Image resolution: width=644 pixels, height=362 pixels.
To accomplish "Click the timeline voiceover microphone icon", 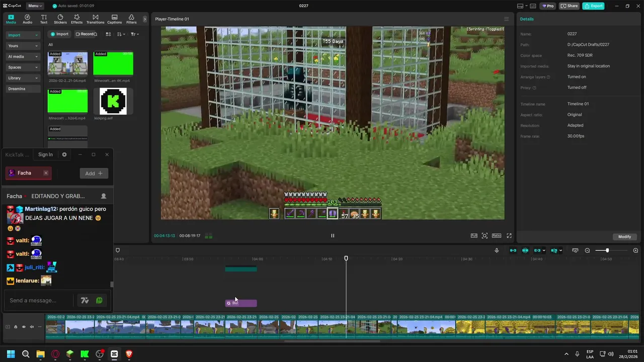I will pyautogui.click(x=497, y=250).
